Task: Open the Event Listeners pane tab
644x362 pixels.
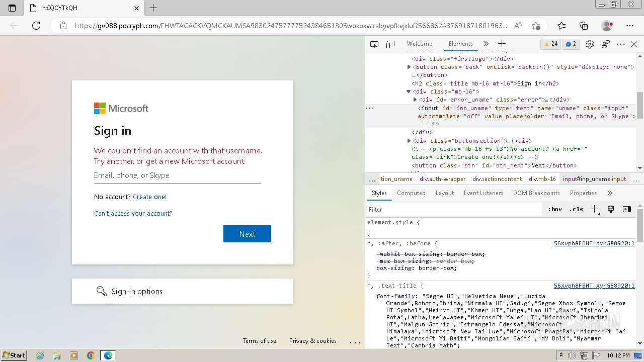Action: (484, 193)
